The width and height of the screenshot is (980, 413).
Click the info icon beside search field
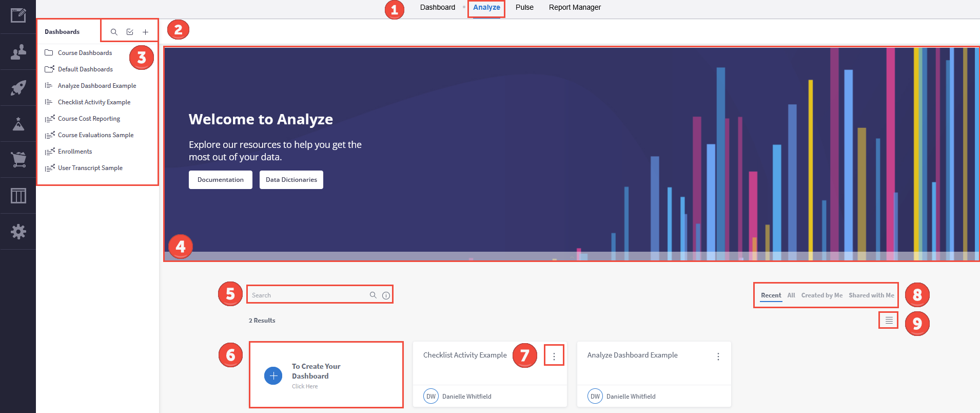386,295
